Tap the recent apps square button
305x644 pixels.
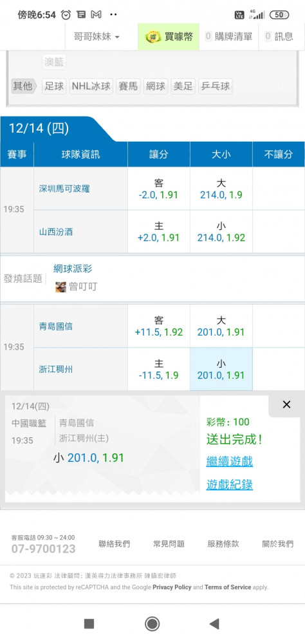(x=89, y=624)
